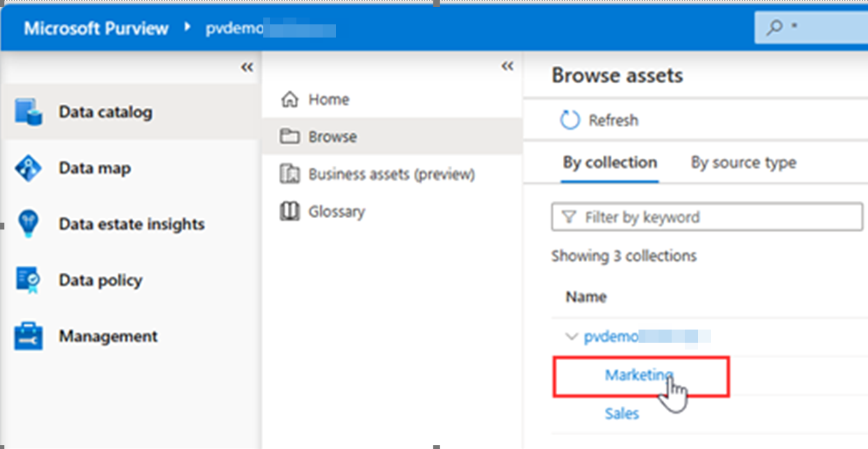Go to the Data policy label
The width and height of the screenshot is (868, 449).
[101, 280]
